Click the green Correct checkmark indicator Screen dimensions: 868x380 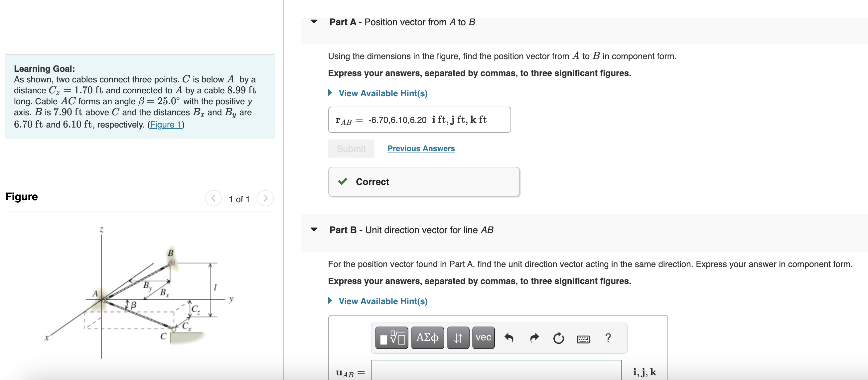pyautogui.click(x=342, y=181)
